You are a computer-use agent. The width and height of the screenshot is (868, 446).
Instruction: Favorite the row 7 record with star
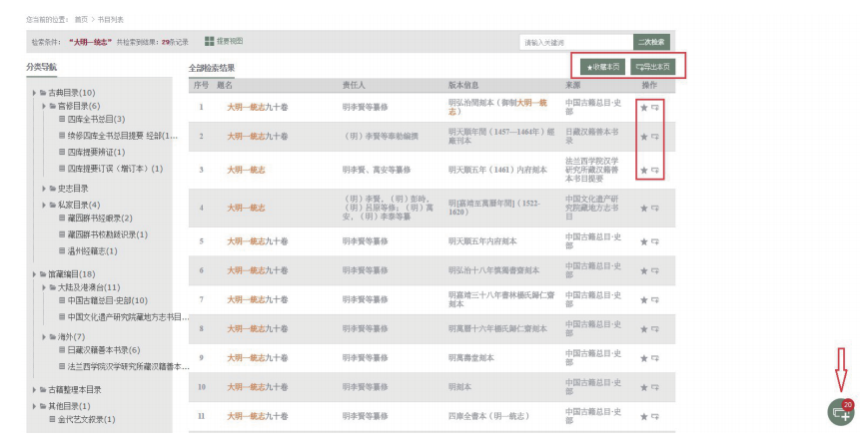[644, 298]
